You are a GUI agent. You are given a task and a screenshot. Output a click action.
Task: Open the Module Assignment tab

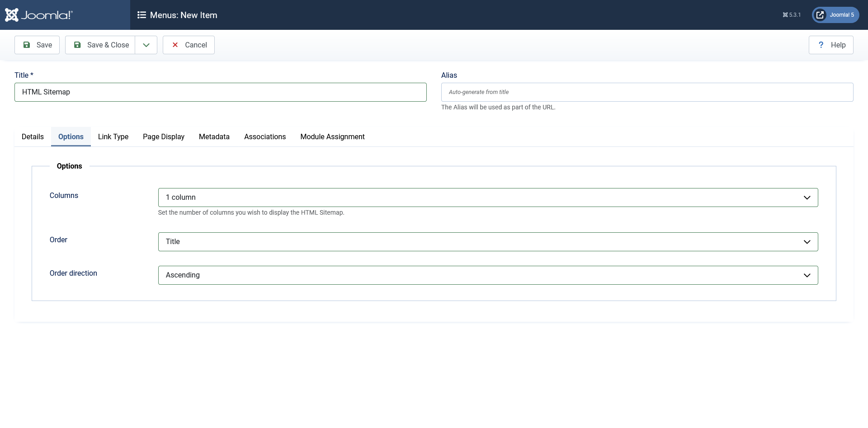point(332,136)
